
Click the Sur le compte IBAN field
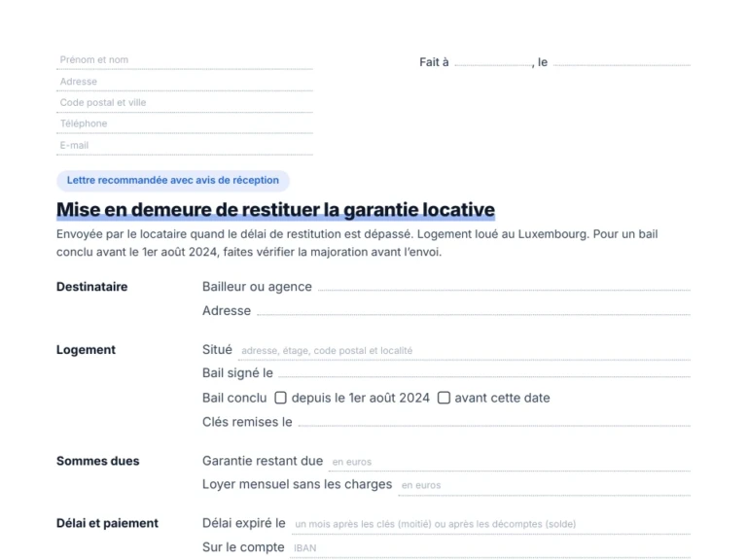[490, 547]
